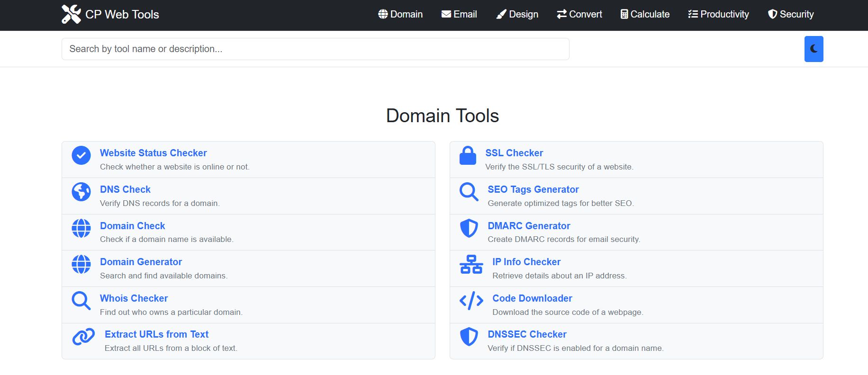Click the CP Web Tools wrench logo
This screenshot has height=375, width=868.
71,14
